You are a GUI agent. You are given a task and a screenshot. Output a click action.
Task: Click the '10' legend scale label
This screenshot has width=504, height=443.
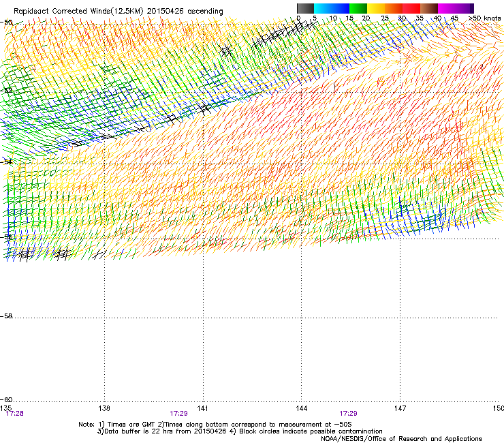[x=333, y=18]
